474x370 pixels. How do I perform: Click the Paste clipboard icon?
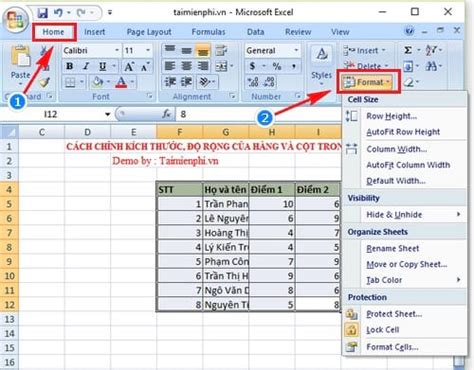tap(21, 56)
